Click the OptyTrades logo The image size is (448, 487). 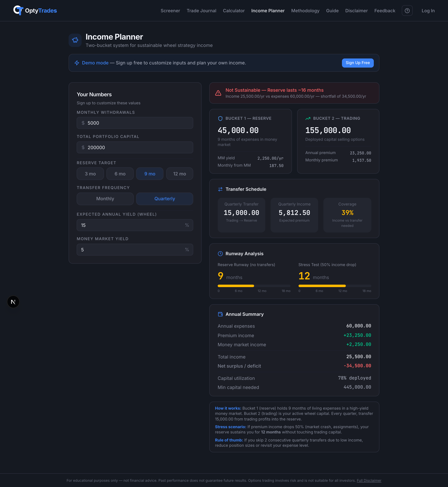35,11
